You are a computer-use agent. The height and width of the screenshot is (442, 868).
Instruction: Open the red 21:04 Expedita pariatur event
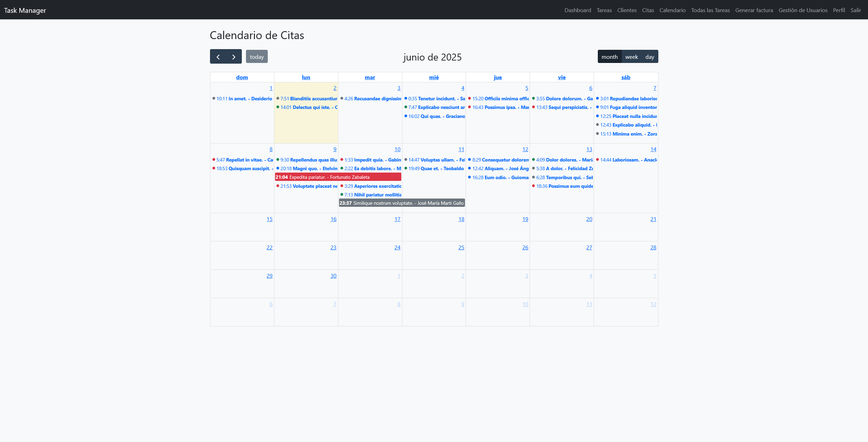click(338, 177)
